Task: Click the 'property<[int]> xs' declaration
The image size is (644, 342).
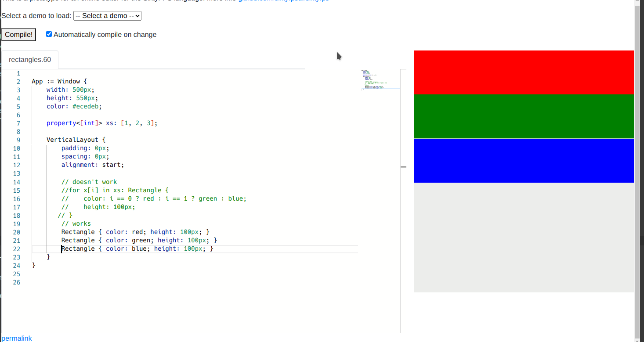Action: pyautogui.click(x=88, y=123)
